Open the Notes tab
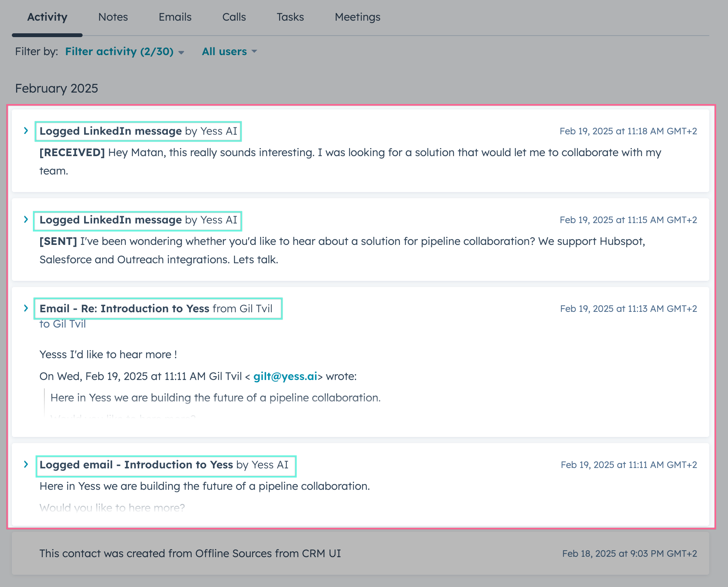Screen dimensions: 728x587 [x=113, y=17]
